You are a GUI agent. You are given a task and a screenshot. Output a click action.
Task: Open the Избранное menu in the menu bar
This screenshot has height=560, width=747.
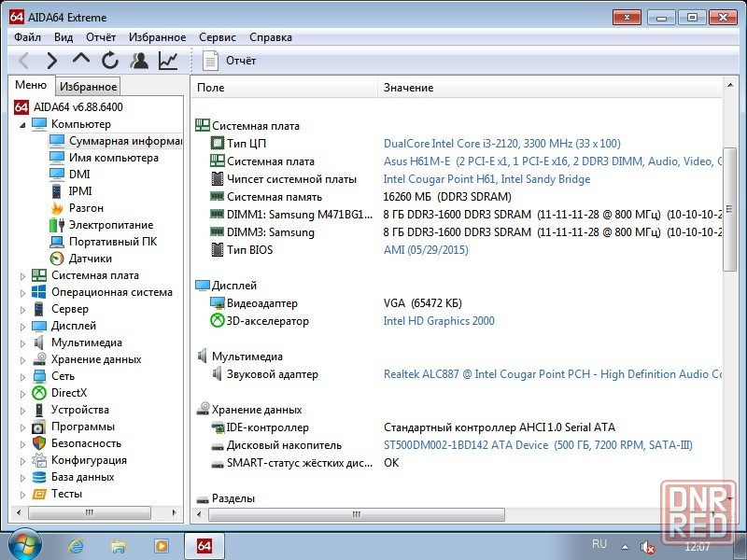pyautogui.click(x=157, y=37)
